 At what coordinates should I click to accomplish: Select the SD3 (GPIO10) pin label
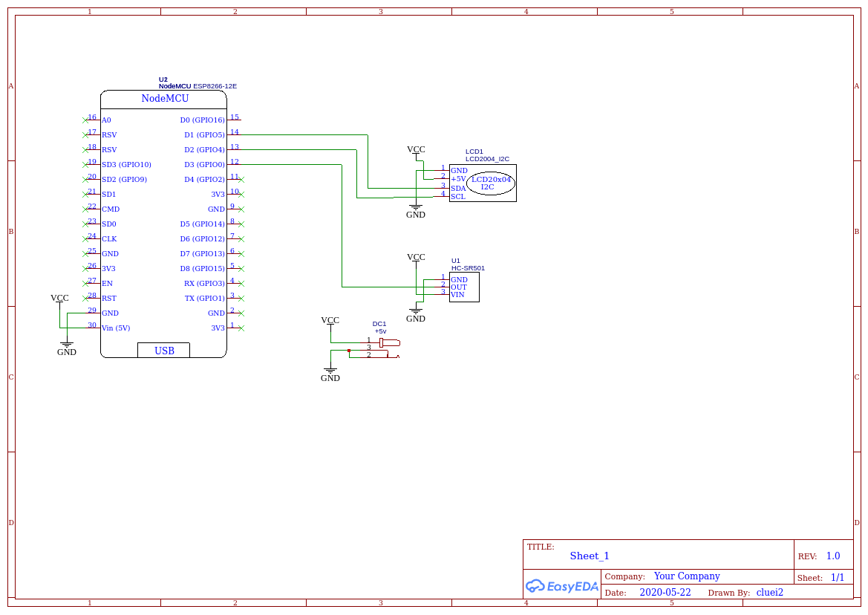point(126,165)
